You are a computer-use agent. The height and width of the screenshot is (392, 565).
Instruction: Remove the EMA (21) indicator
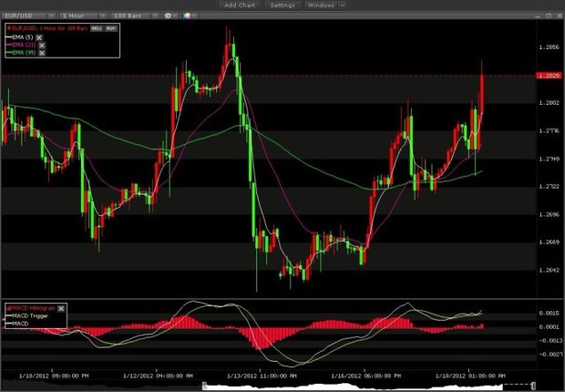42,45
